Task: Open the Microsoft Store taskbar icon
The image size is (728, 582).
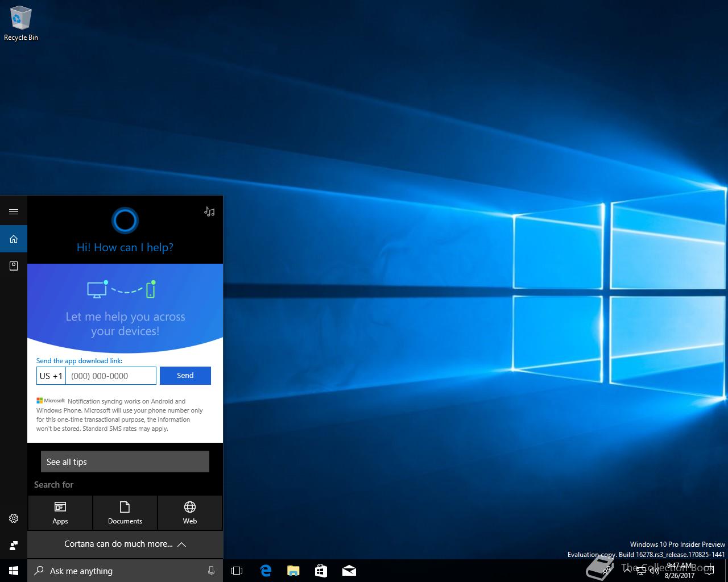Action: click(x=321, y=571)
